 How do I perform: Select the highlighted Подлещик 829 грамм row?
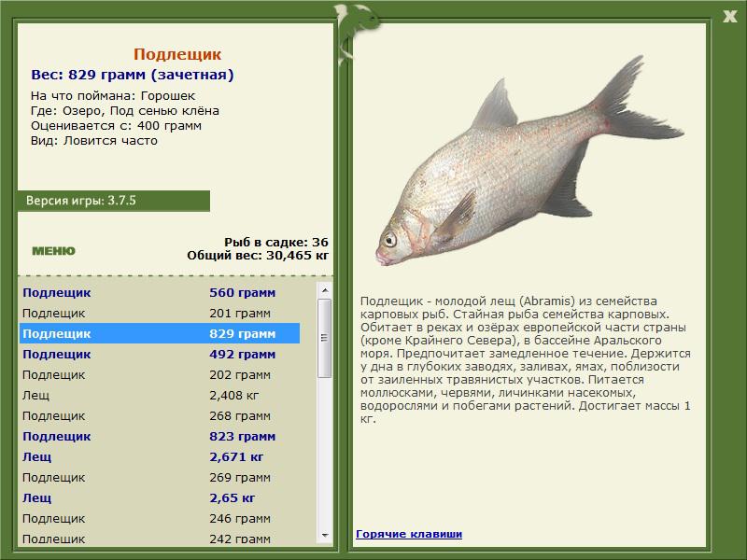coord(160,333)
